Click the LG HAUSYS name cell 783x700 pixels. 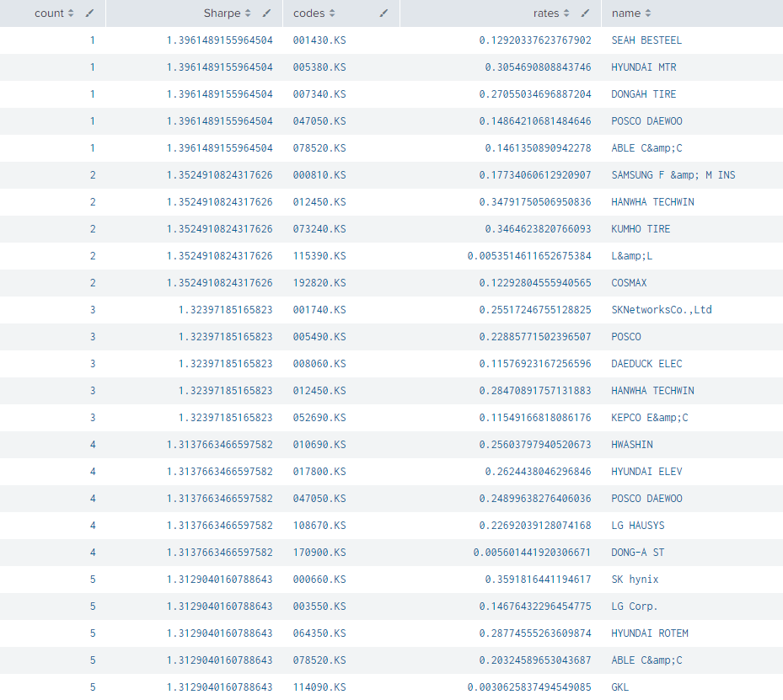638,526
